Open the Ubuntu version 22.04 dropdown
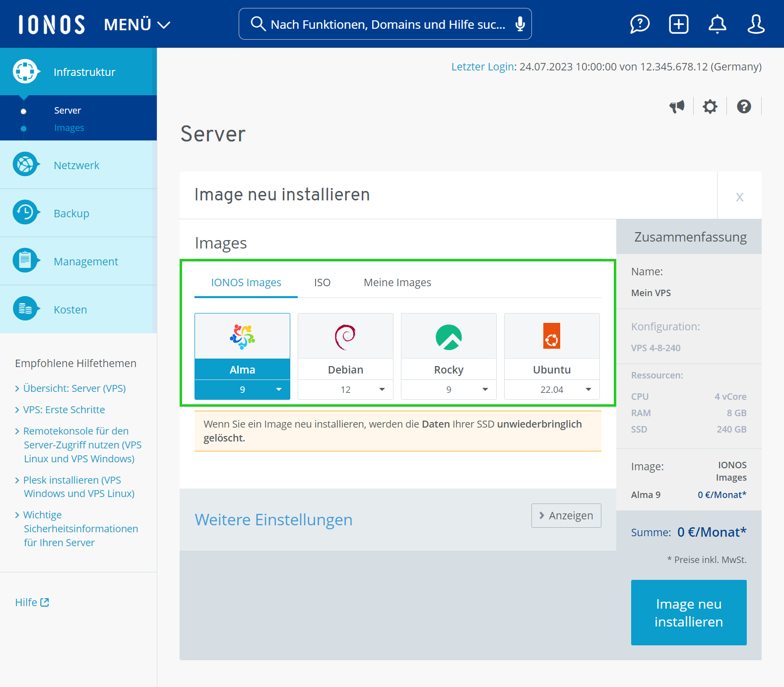 552,389
